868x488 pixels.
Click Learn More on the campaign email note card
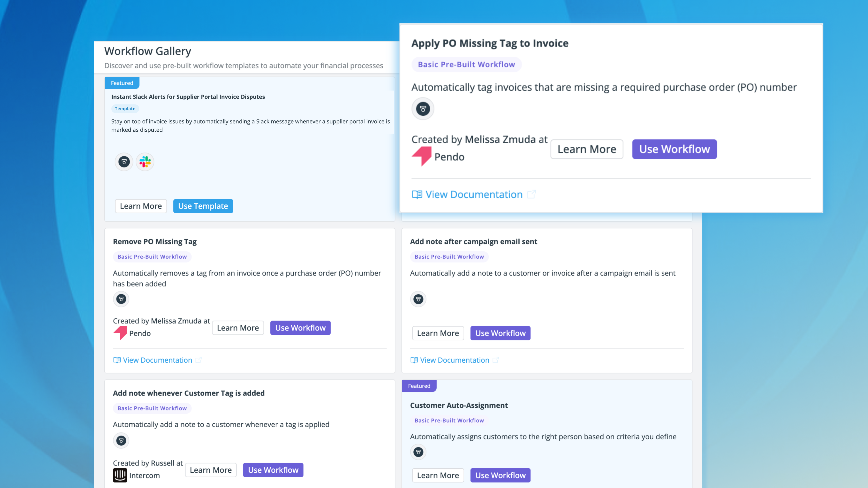(438, 333)
